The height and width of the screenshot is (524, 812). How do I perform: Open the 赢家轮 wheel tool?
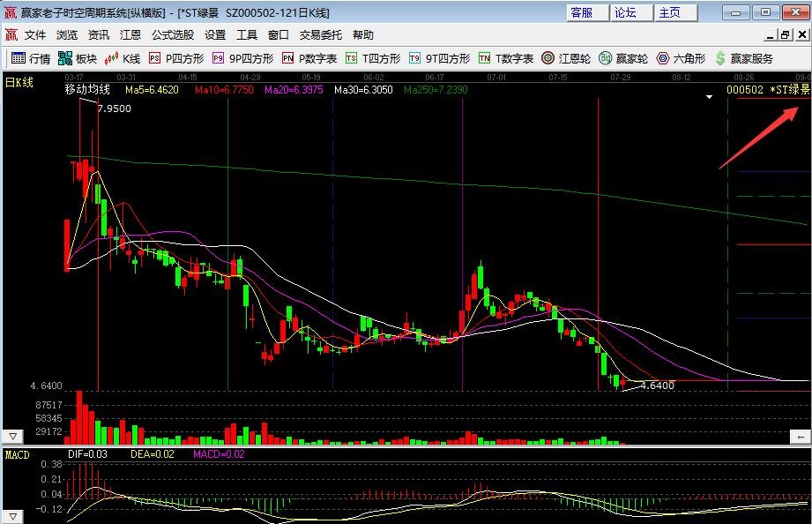pos(623,59)
